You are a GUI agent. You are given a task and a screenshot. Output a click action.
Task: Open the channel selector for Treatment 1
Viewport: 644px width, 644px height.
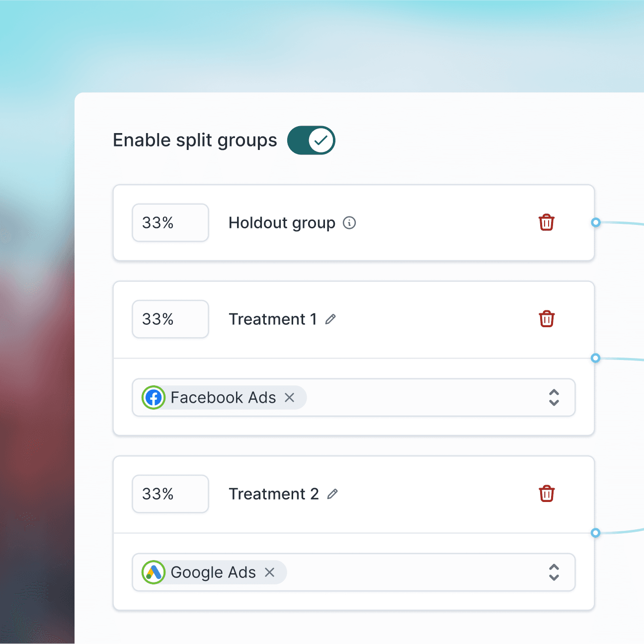[554, 397]
